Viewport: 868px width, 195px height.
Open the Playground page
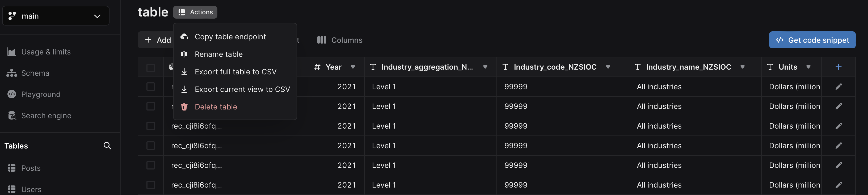41,94
